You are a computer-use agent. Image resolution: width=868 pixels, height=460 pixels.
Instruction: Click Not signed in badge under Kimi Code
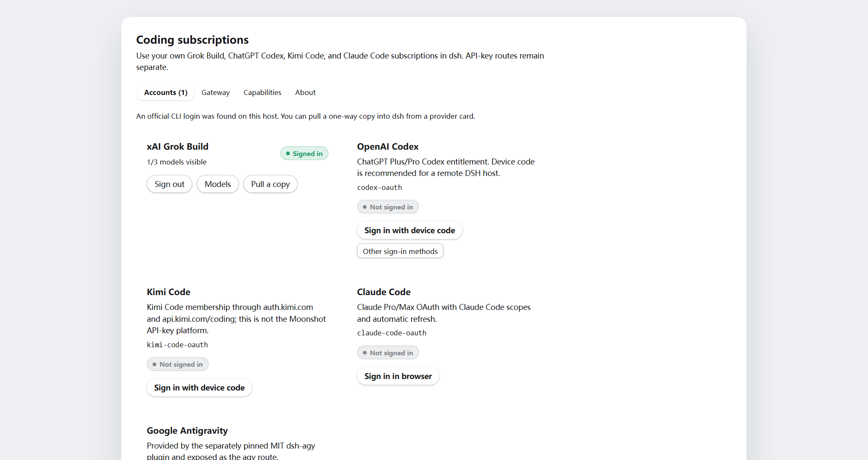point(178,364)
